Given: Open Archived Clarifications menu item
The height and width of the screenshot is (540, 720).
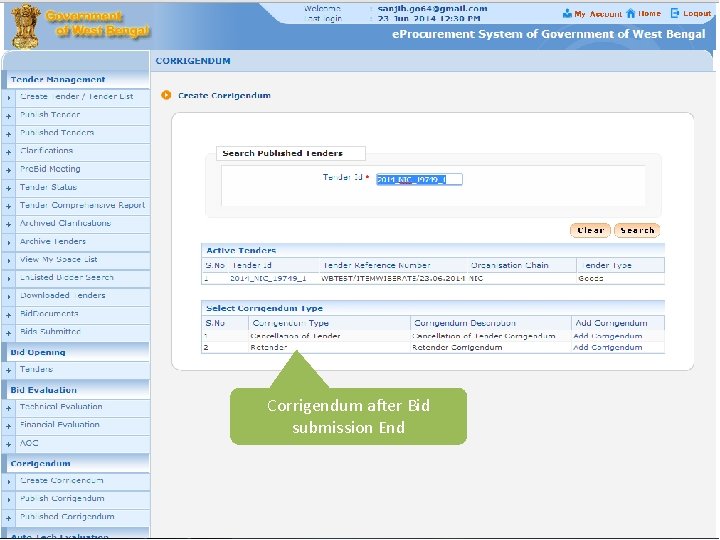Looking at the screenshot, I should click(65, 223).
